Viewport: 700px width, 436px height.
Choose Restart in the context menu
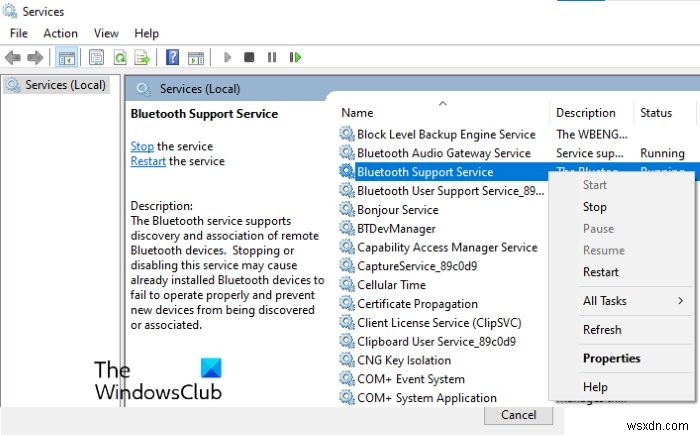pyautogui.click(x=600, y=272)
